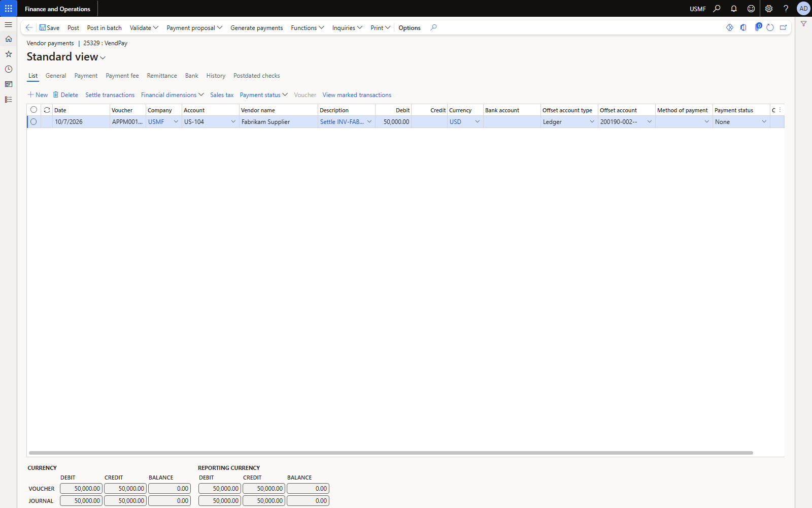Switch to the General tab

coord(56,76)
